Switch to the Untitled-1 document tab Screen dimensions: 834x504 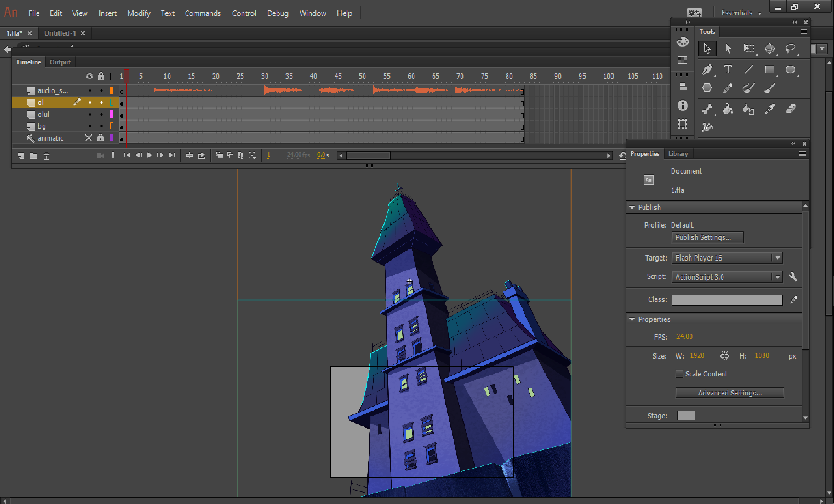(60, 34)
